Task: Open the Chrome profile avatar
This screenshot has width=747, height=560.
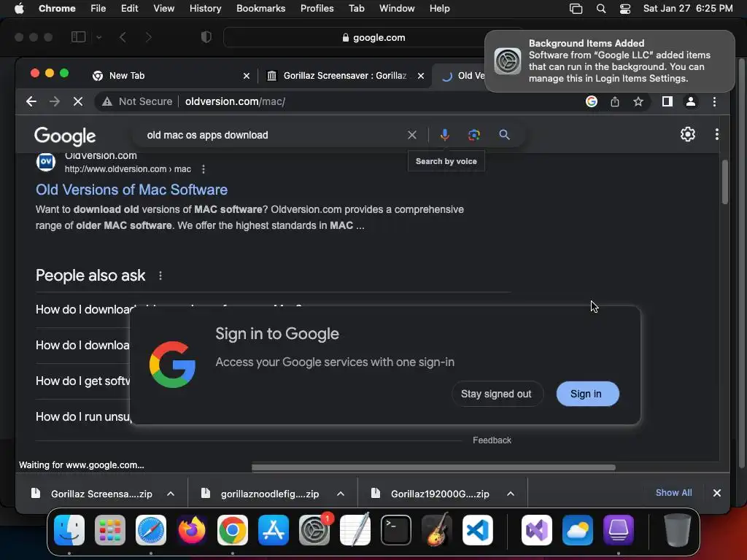Action: coord(690,101)
